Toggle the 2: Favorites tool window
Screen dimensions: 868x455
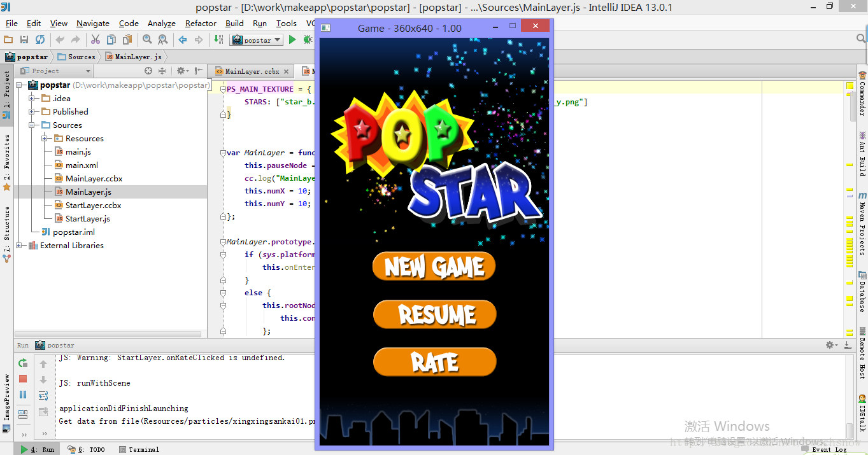7,162
